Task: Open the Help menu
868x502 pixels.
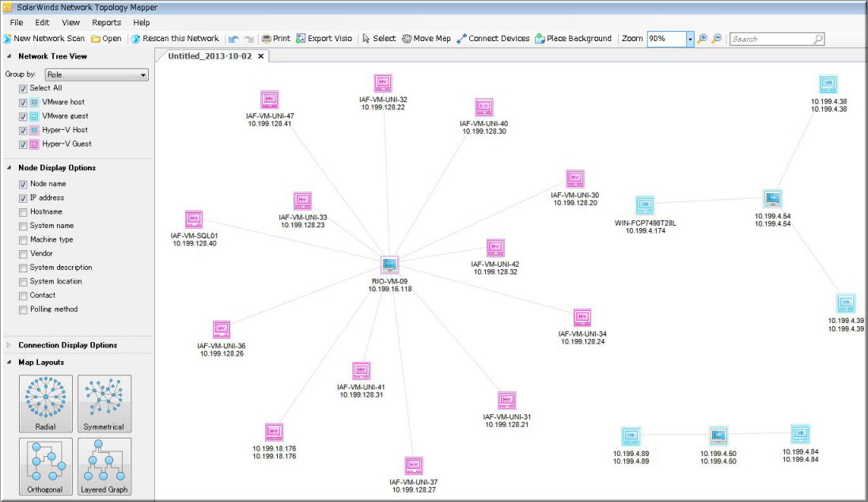Action: coord(141,23)
